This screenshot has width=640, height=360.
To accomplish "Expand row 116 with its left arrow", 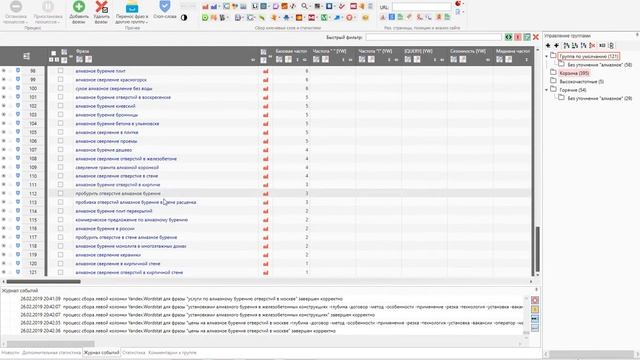I will (4, 229).
